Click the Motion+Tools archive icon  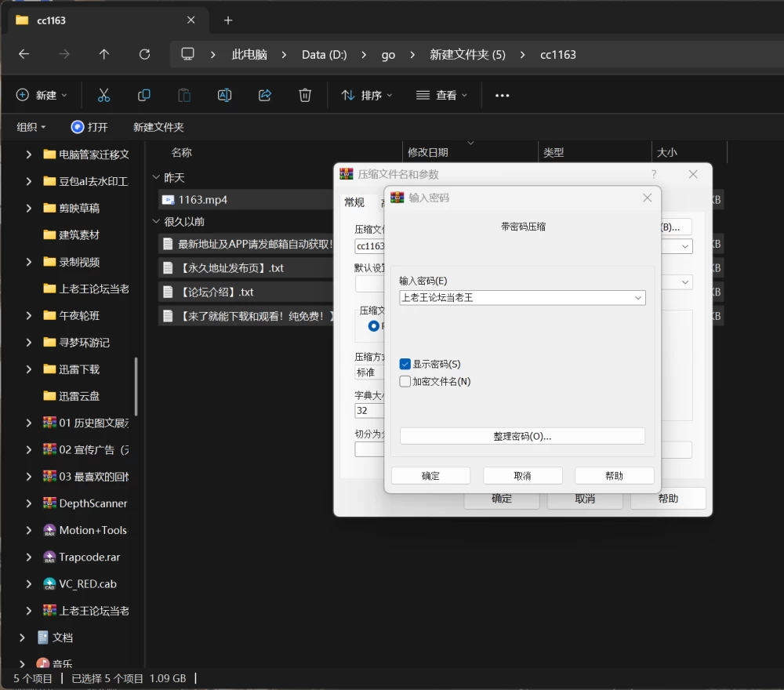tap(49, 530)
